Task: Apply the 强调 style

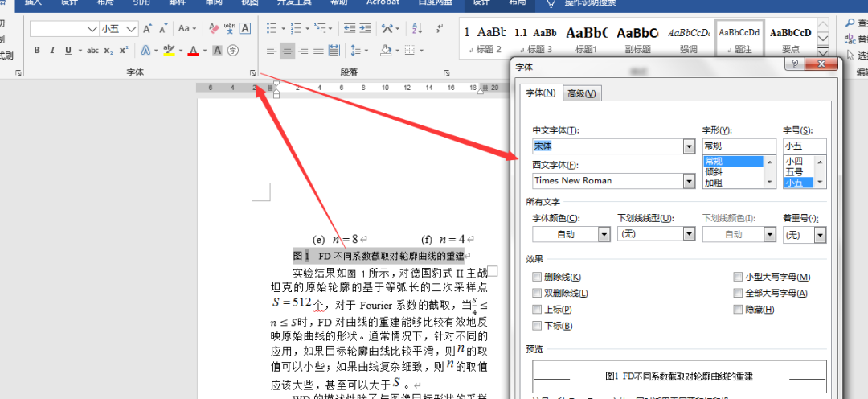Action: click(689, 39)
